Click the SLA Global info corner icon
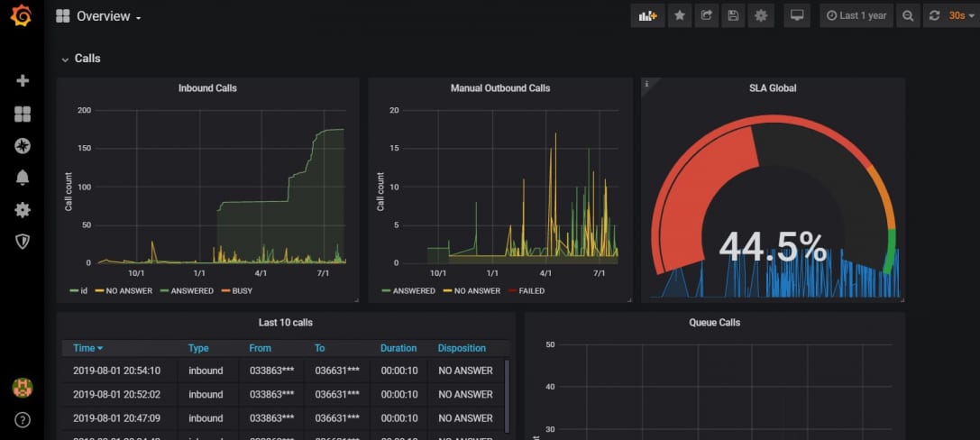Screen dimensions: 980x440 coord(647,84)
